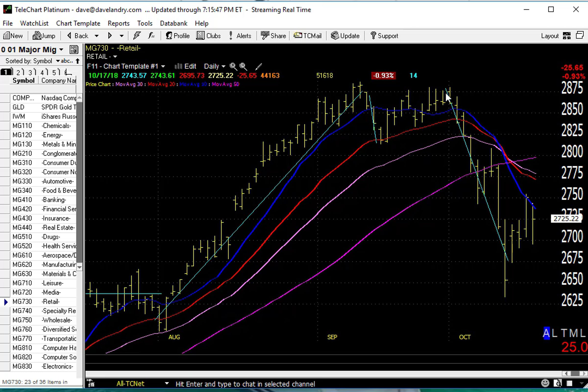This screenshot has height=392, width=588.
Task: Select the drawing pencil tool
Action: 258,66
